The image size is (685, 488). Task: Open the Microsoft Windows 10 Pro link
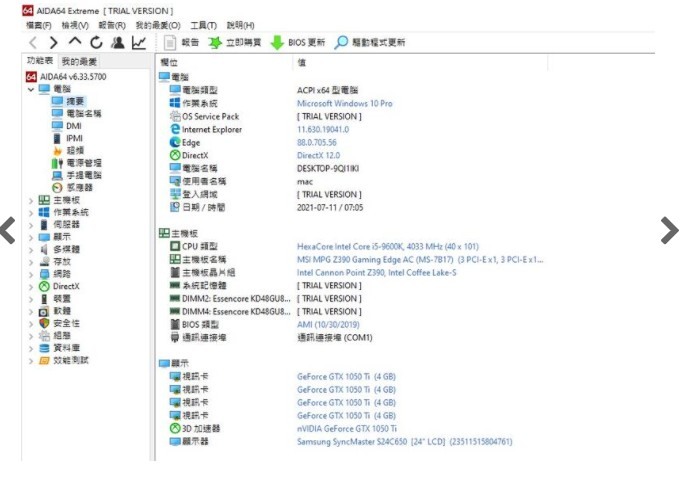pos(345,104)
